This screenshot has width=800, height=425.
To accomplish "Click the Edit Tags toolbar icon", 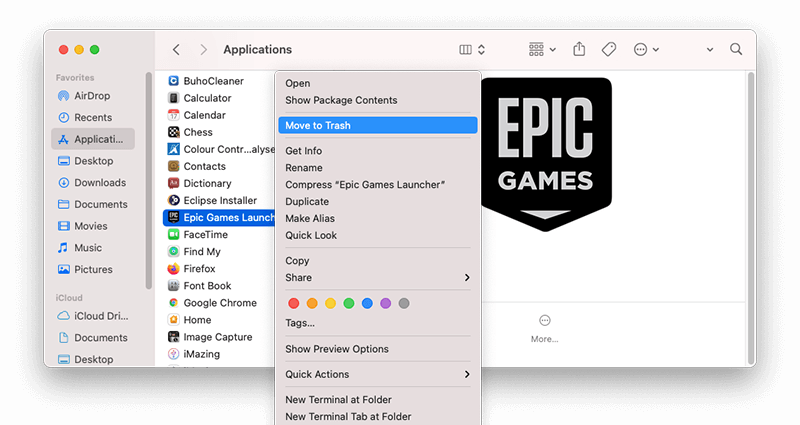I will (x=609, y=49).
